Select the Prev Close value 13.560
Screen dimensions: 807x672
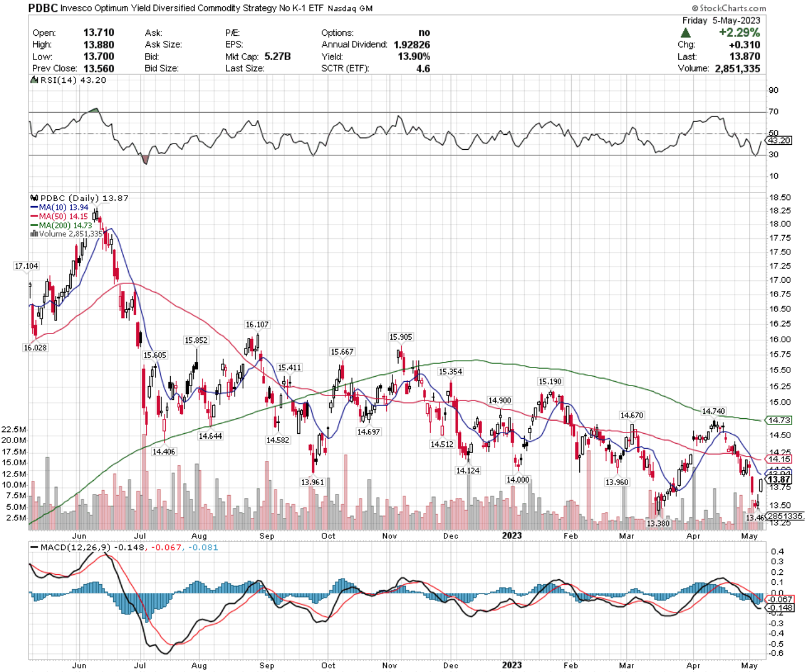(99, 68)
